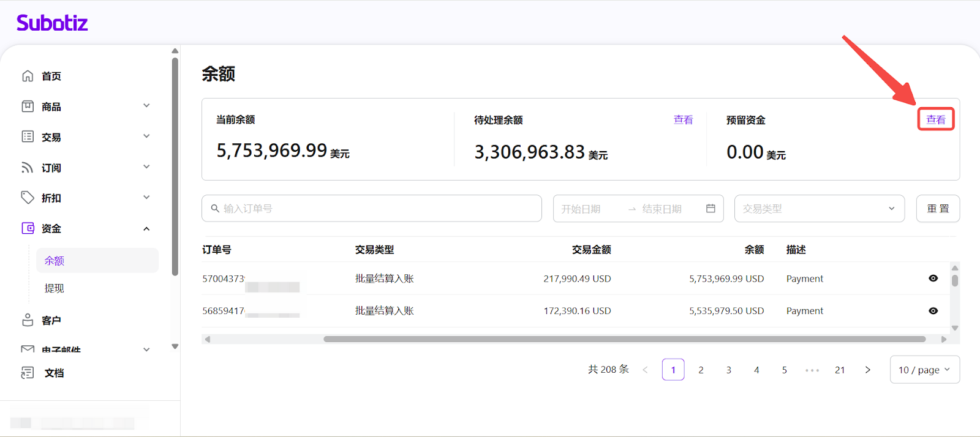
Task: Change the 10 / page size dropdown
Action: pos(924,370)
